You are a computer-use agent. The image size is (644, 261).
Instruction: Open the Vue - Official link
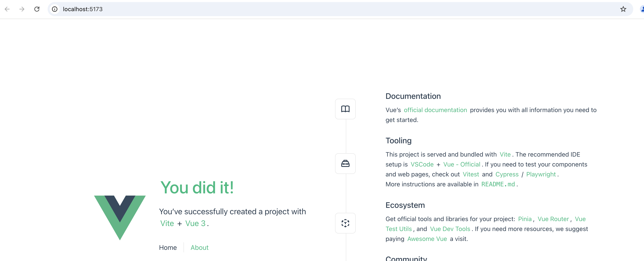[462, 164]
